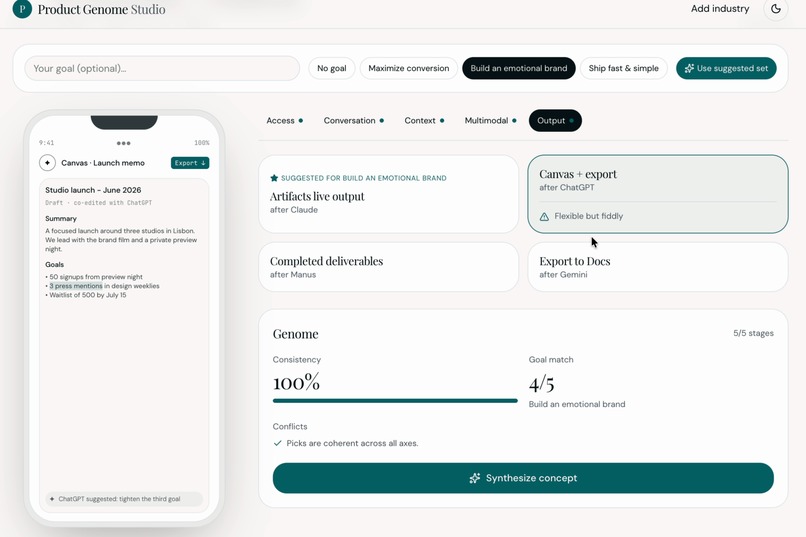806x537 pixels.
Task: Select the Maximize conversion goal
Action: pyautogui.click(x=409, y=68)
